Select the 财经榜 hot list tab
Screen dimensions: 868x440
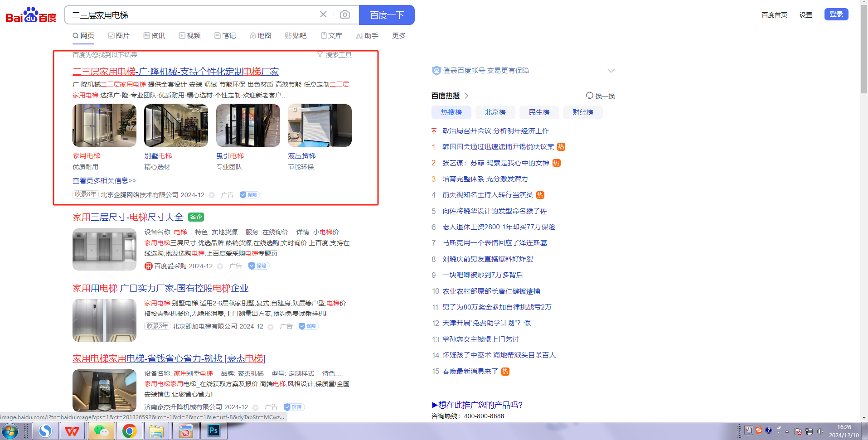coord(582,112)
